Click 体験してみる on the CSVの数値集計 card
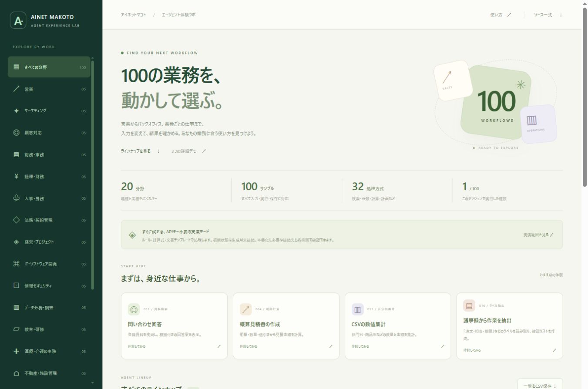 [360, 346]
